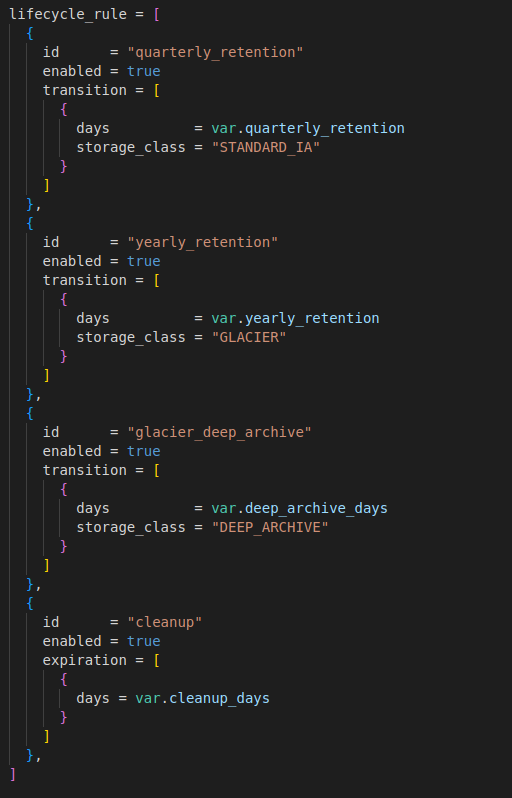Place cursor in "DEEP_ARCHIVE" string
The height and width of the screenshot is (798, 512).
click(x=270, y=527)
